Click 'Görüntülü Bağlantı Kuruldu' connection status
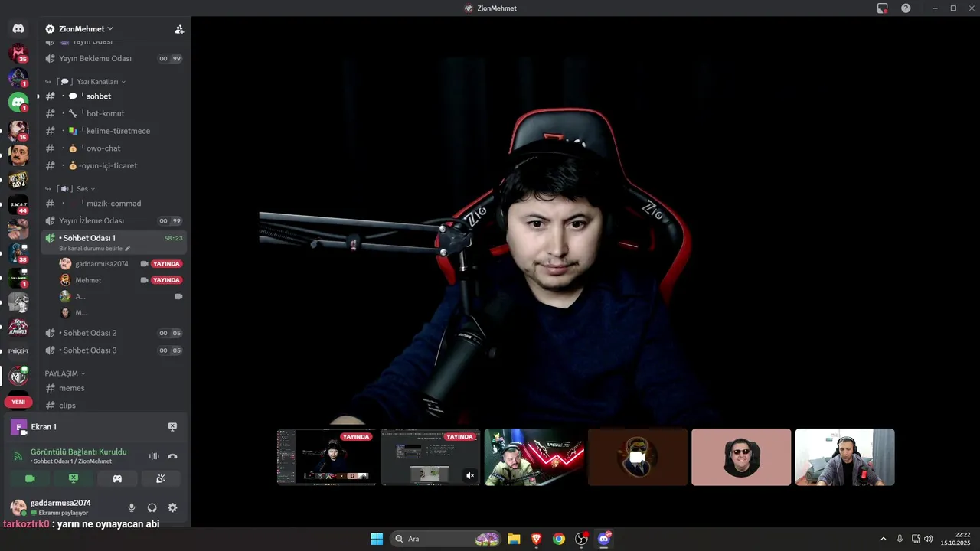The height and width of the screenshot is (551, 980). pos(78,452)
